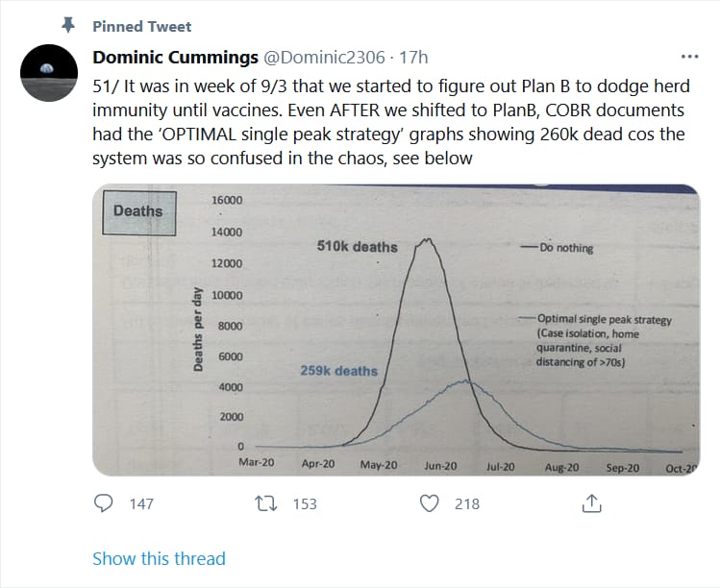This screenshot has height=588, width=720.
Task: Click the Dominic Cummings display name
Action: tap(175, 58)
